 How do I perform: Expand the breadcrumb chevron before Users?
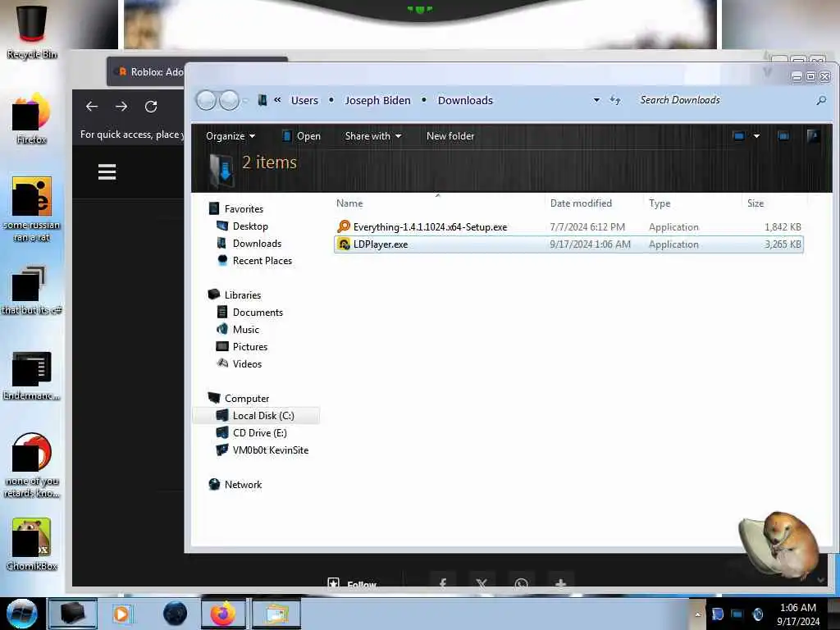[x=277, y=99]
